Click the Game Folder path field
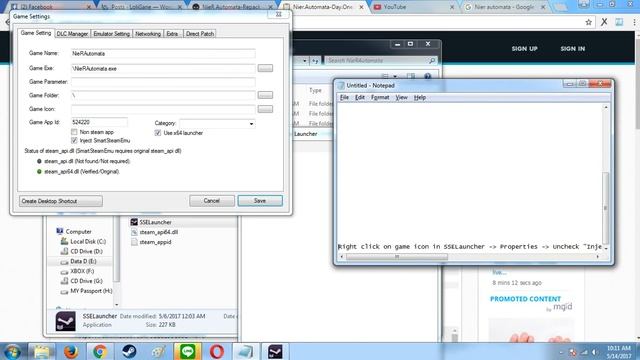 (163, 96)
